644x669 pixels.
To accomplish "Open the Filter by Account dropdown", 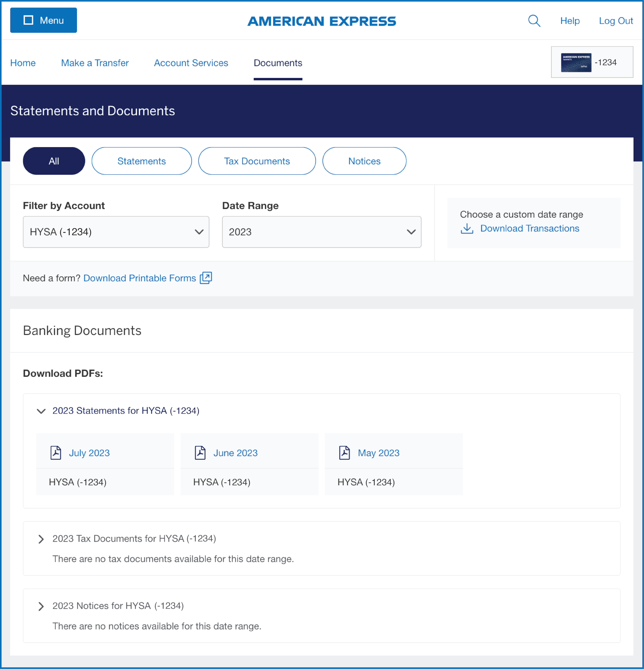I will (116, 232).
